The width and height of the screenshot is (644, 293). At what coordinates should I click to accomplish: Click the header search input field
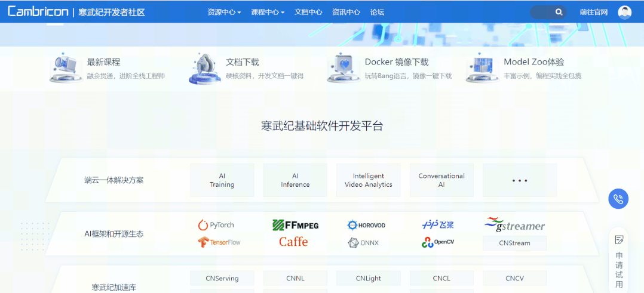coord(548,12)
